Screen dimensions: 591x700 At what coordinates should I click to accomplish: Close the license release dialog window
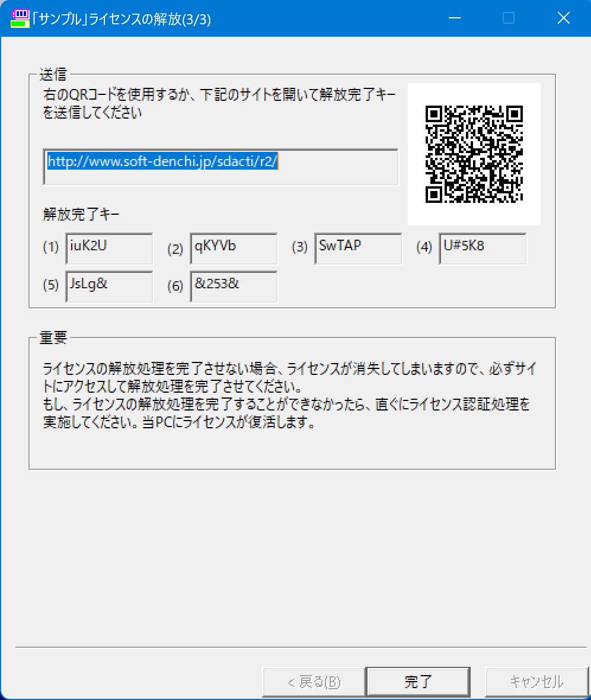563,18
